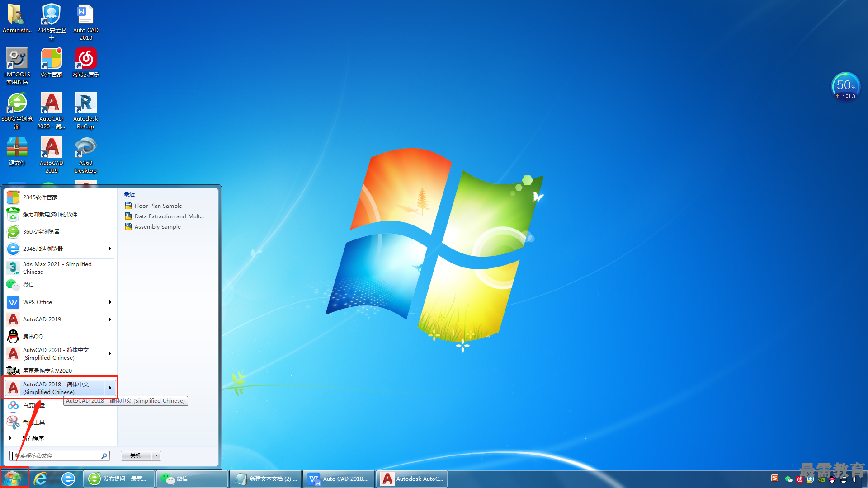Switch to 微信 taskbar window

(x=192, y=479)
